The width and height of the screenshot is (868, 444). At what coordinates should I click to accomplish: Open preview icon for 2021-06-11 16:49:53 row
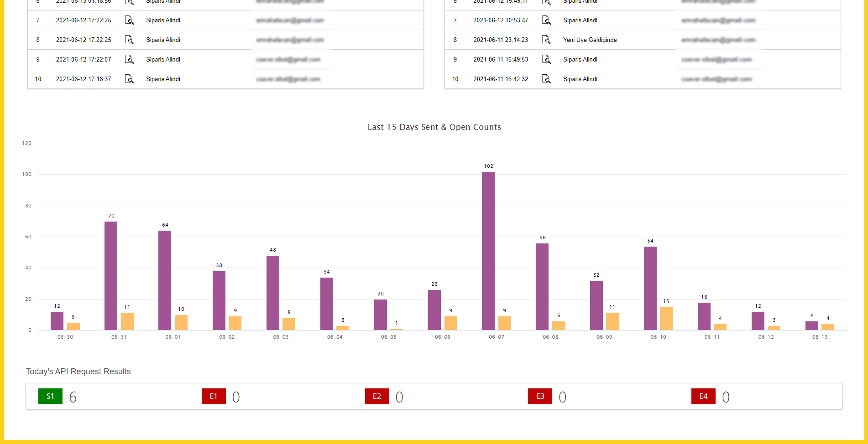point(546,59)
